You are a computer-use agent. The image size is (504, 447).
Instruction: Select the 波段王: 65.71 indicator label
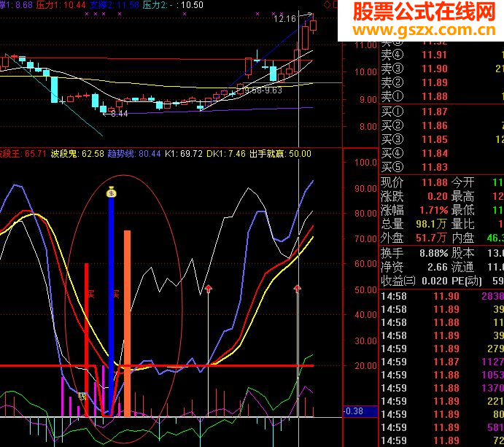pyautogui.click(x=23, y=154)
